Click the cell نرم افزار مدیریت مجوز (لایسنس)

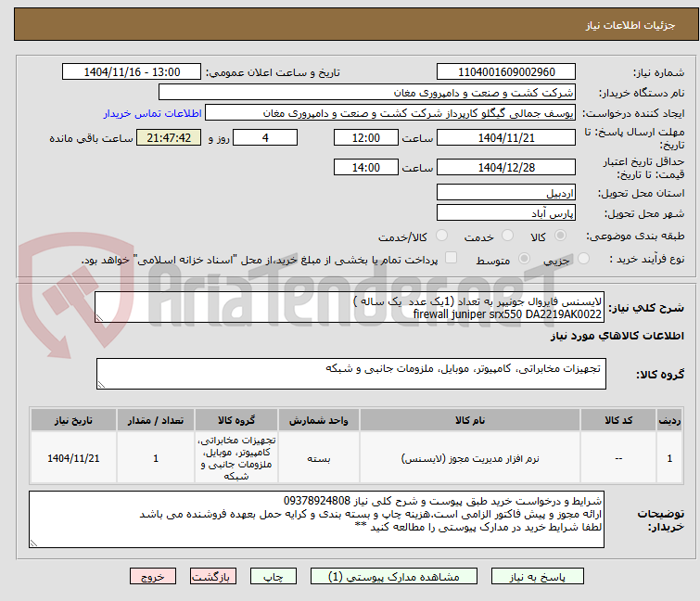[470, 458]
